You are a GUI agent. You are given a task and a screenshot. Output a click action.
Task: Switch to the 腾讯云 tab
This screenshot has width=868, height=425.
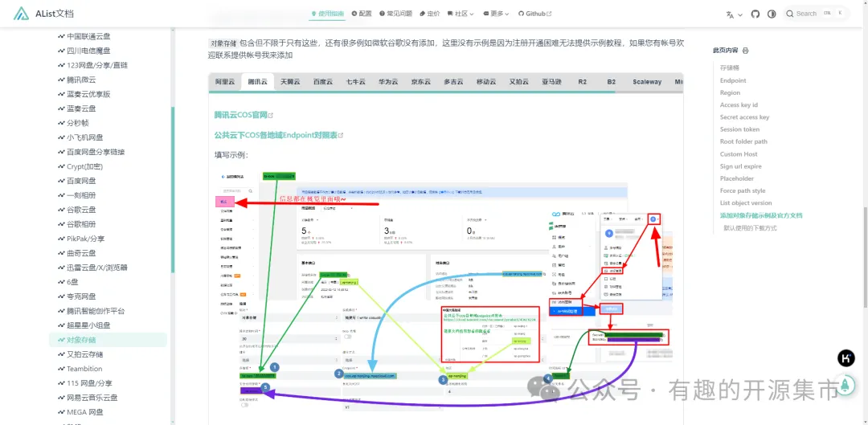point(257,82)
